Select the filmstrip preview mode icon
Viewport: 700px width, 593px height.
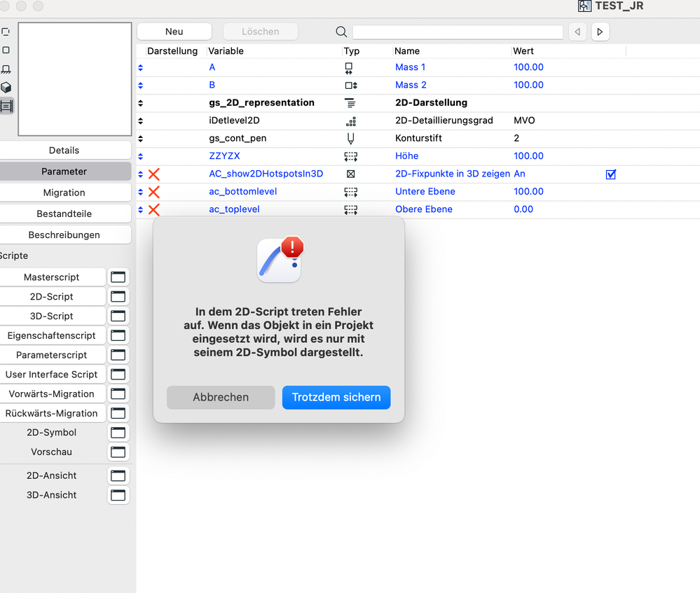(x=6, y=106)
